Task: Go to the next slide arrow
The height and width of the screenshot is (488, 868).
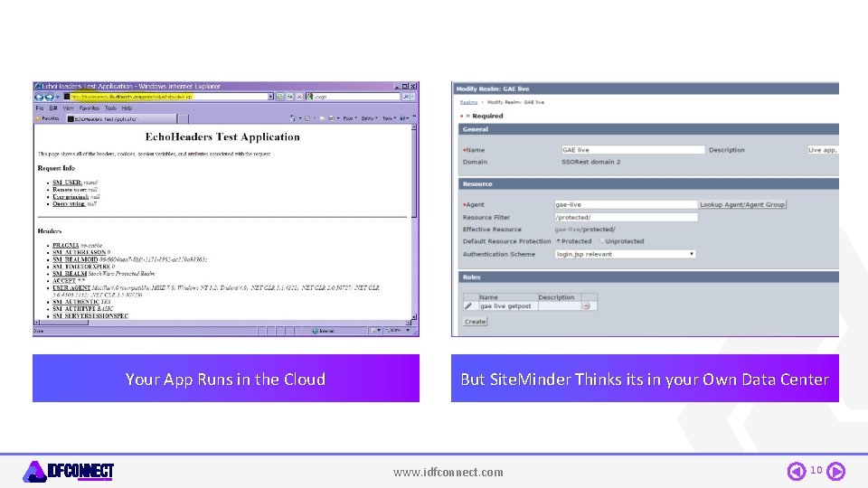Action: tap(835, 471)
